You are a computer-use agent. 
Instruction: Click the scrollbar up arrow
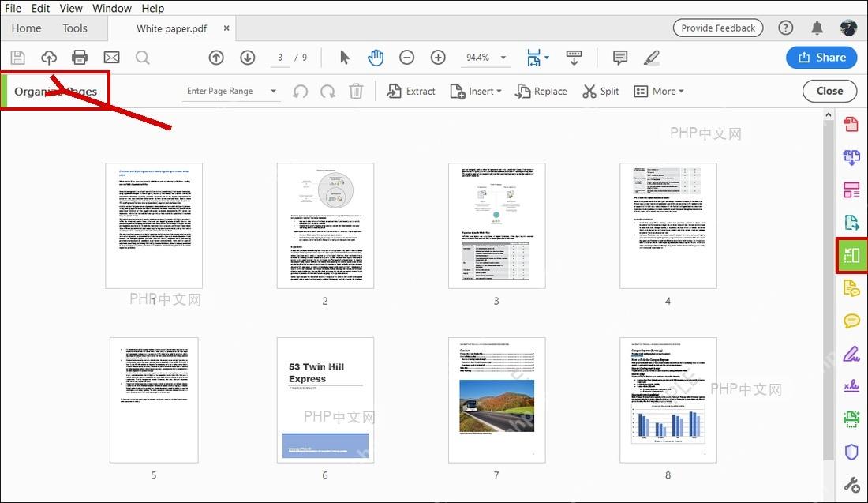coord(828,114)
